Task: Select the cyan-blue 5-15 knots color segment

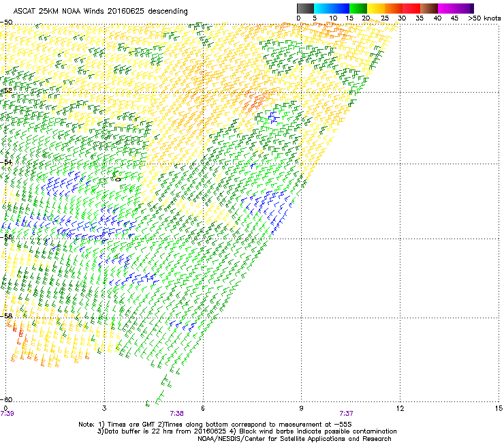Action: coord(332,8)
